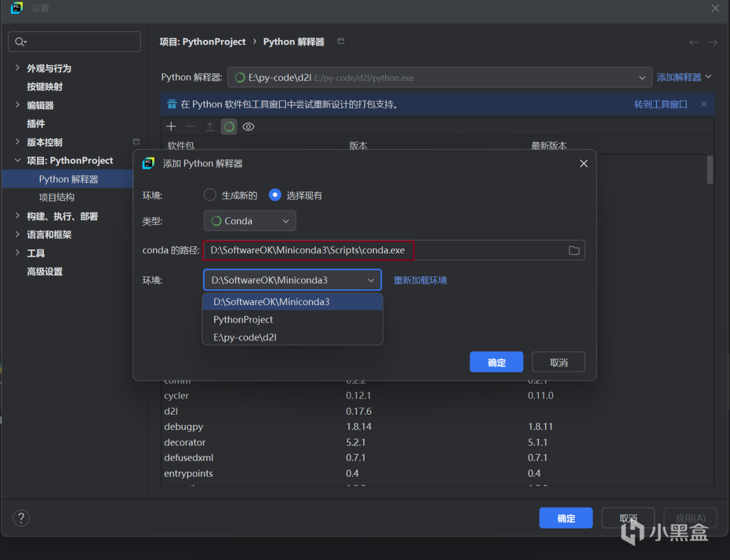Choose PythonProject in environment list
The width and height of the screenshot is (730, 560).
pos(293,319)
